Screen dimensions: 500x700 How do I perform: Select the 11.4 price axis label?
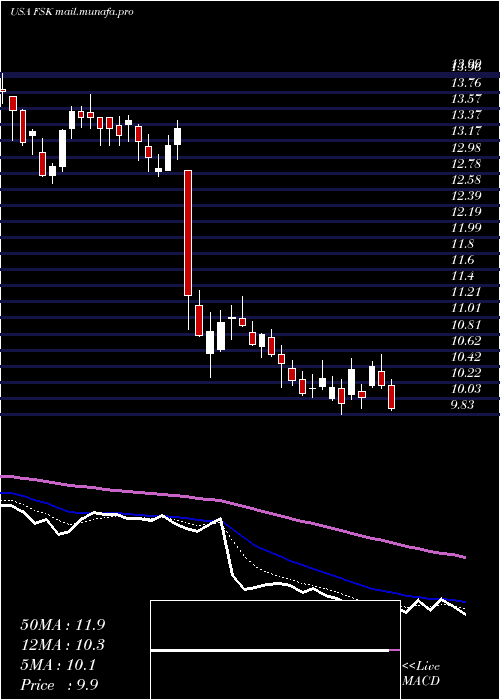462,276
